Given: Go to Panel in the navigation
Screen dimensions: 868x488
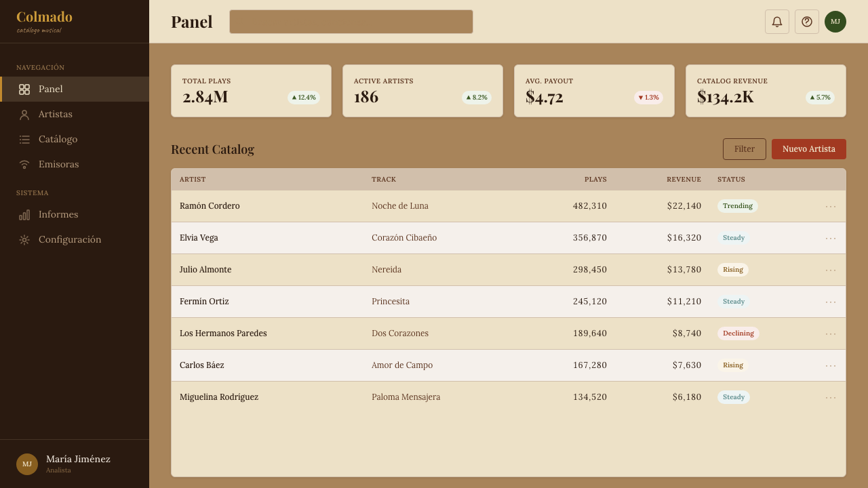Looking at the screenshot, I should (x=75, y=89).
